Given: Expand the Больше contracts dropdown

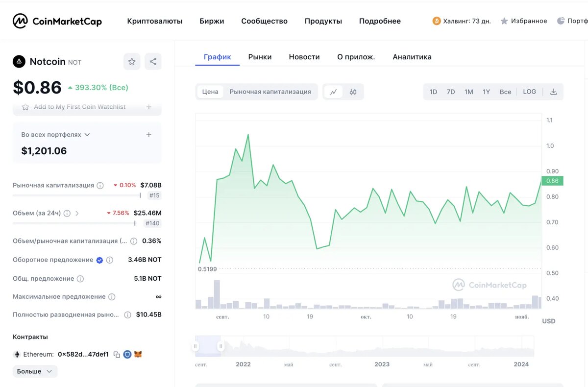Looking at the screenshot, I should pyautogui.click(x=35, y=371).
